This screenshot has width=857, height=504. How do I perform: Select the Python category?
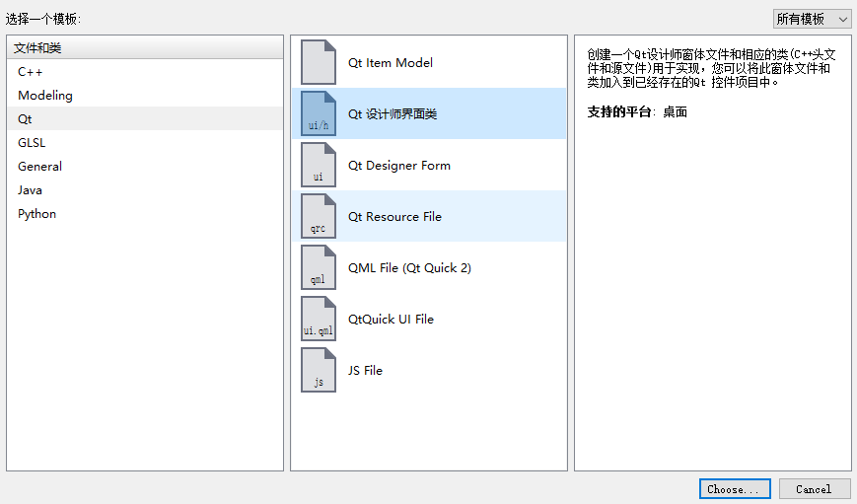(x=145, y=214)
